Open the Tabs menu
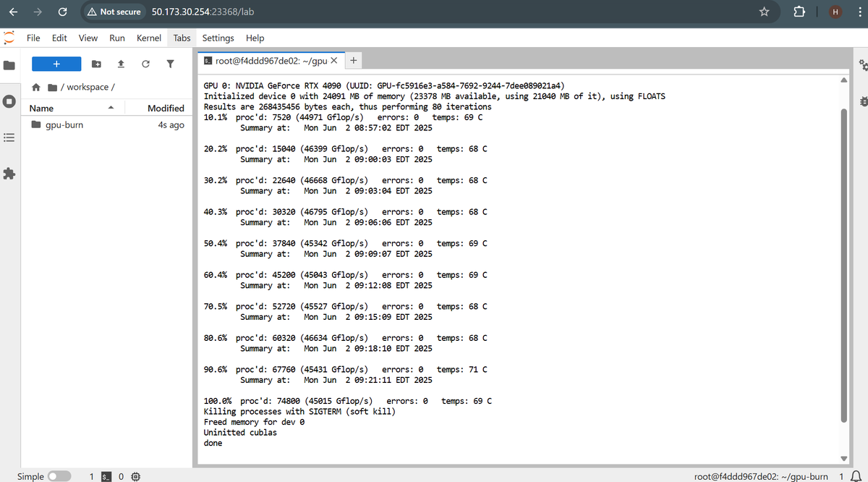868x482 pixels. (x=182, y=38)
